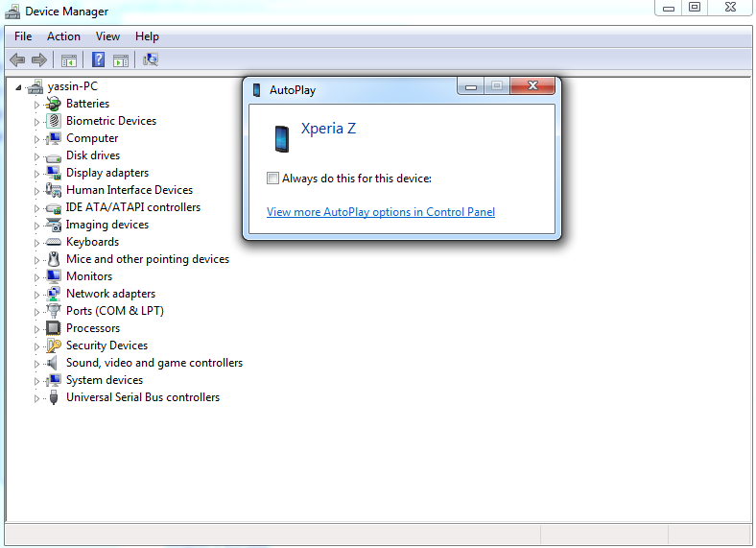
Task: Select the Universal Serial Bus controllers icon
Action: point(54,397)
